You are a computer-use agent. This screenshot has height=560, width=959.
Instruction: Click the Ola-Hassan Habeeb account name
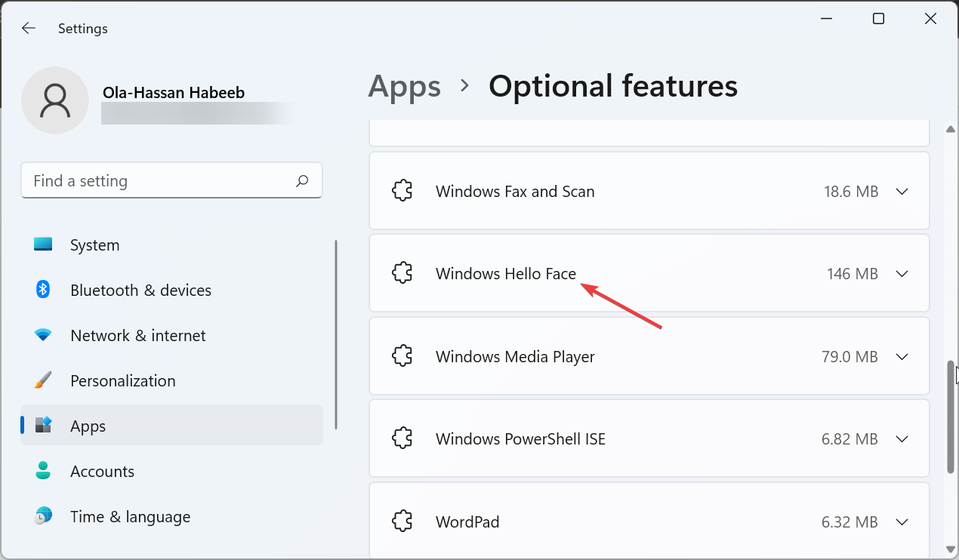pos(174,93)
